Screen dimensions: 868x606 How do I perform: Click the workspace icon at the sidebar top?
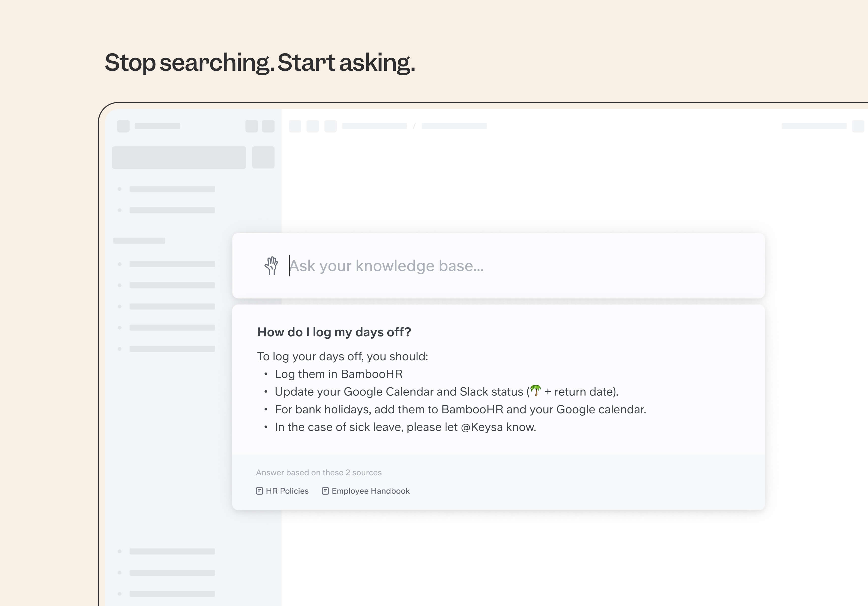(x=123, y=126)
